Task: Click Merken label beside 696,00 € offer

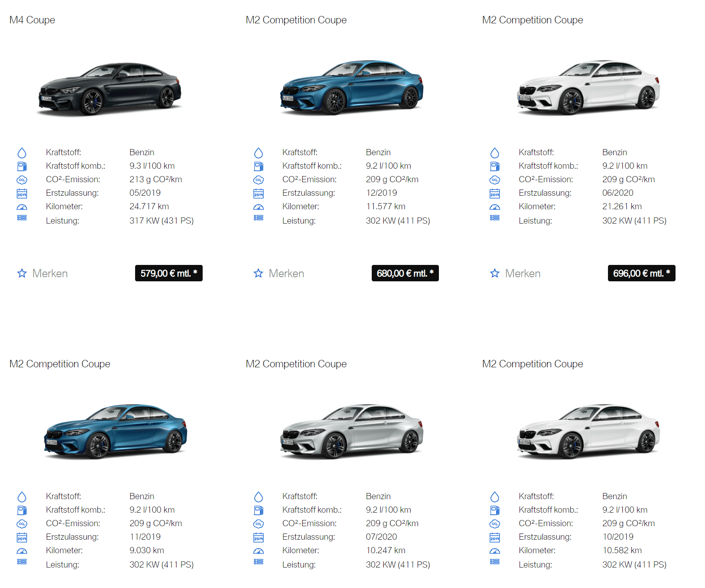Action: click(523, 274)
